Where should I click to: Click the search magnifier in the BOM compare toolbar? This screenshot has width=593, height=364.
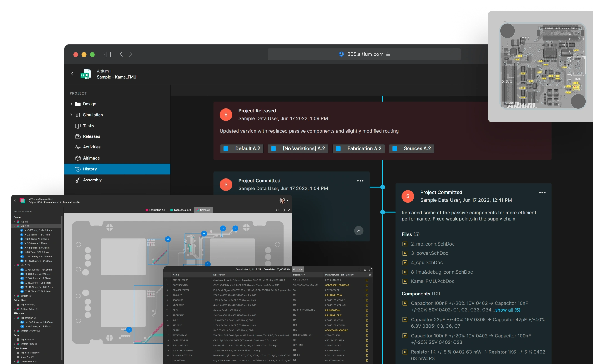pos(358,269)
